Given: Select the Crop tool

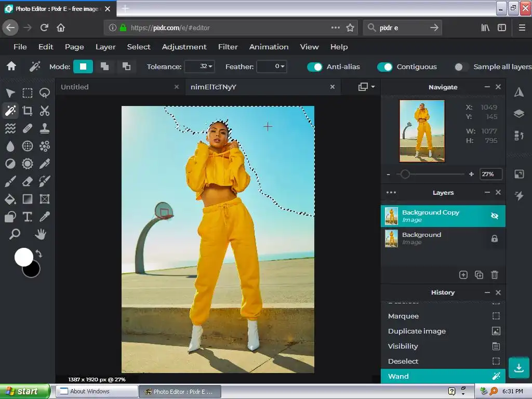Looking at the screenshot, I should (28, 111).
